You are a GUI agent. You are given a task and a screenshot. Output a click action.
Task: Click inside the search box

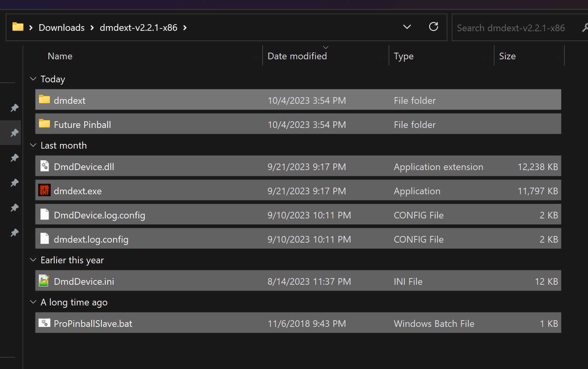click(511, 27)
